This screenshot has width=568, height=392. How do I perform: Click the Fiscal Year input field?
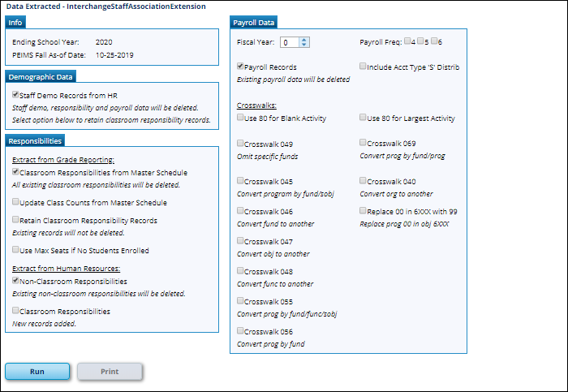click(x=288, y=42)
